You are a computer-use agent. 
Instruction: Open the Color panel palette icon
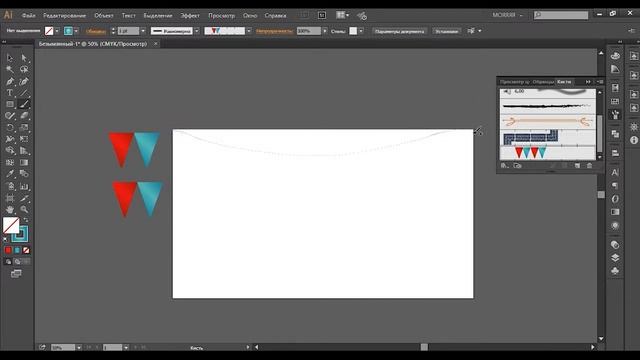(615, 56)
